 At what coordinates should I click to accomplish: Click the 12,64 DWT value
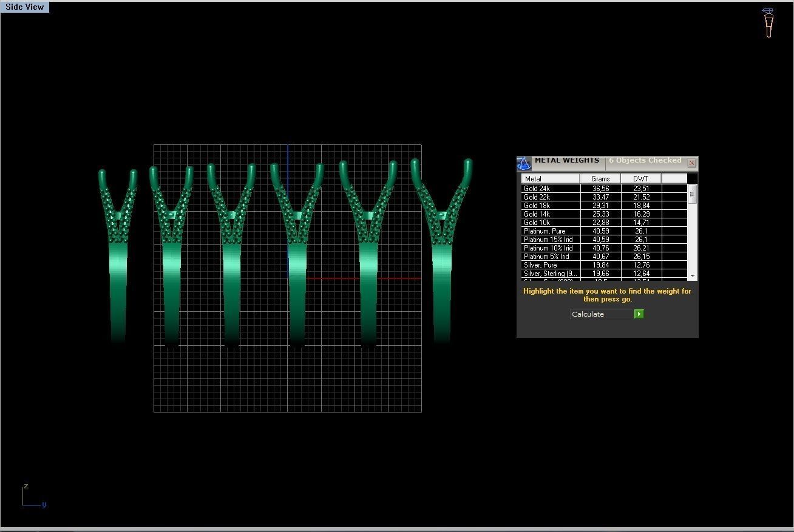point(642,274)
